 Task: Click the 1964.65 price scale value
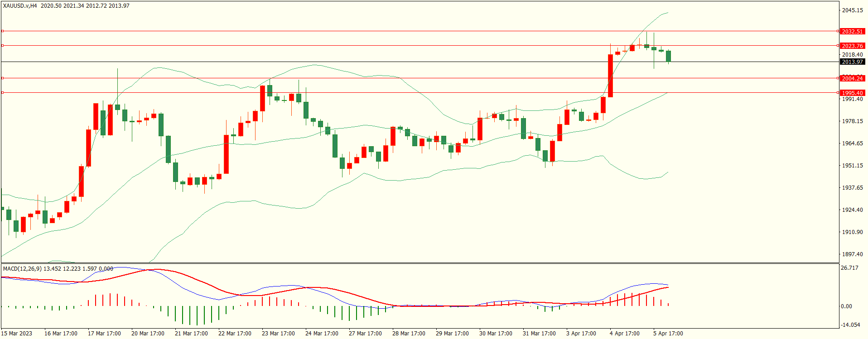tap(852, 143)
